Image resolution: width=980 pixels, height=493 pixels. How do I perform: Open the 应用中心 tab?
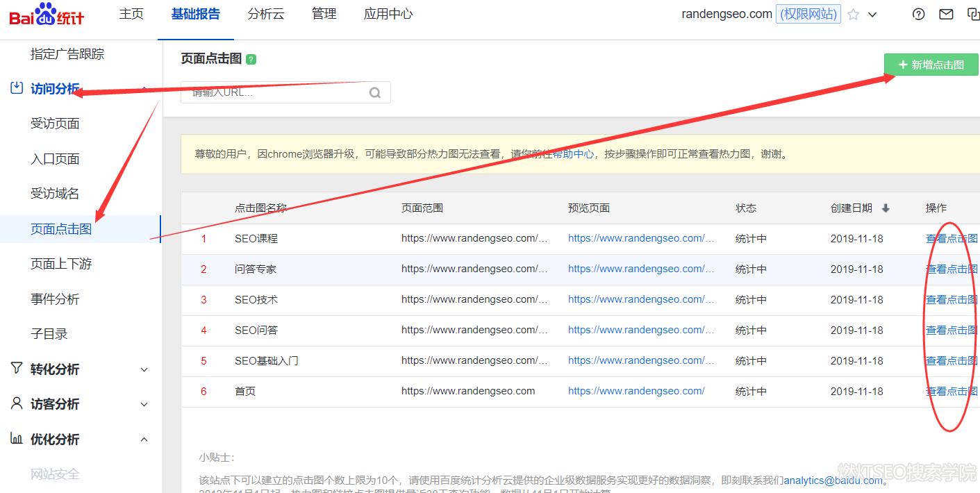tap(388, 14)
